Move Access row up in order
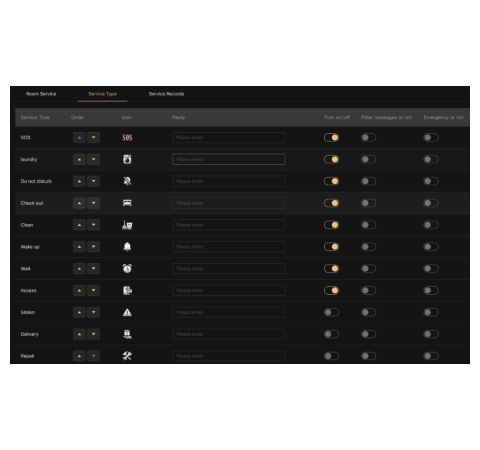480x450 pixels. (x=79, y=290)
